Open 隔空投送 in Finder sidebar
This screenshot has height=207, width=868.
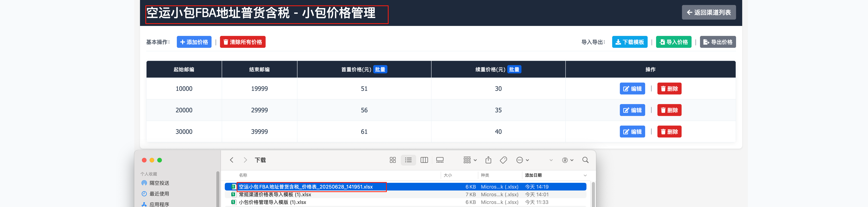159,183
